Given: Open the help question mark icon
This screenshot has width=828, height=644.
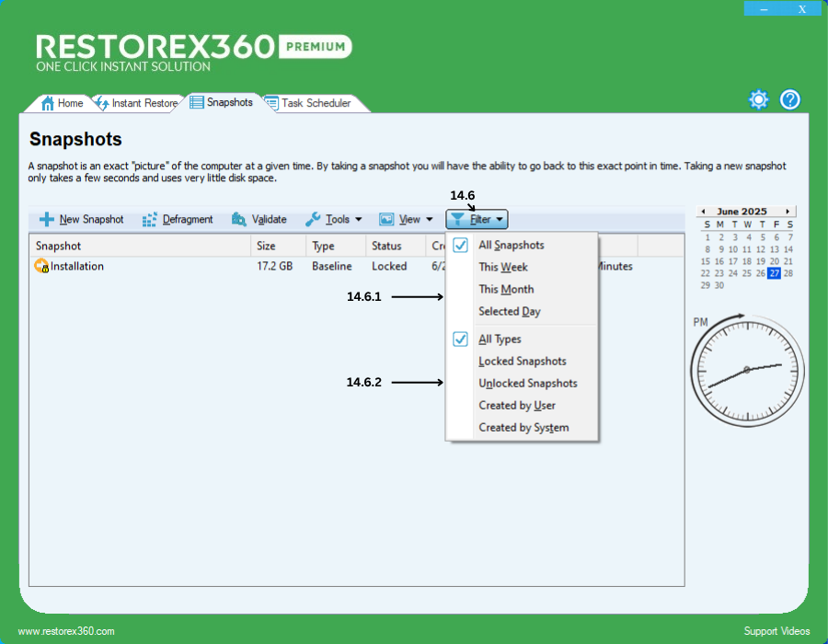Looking at the screenshot, I should click(790, 99).
